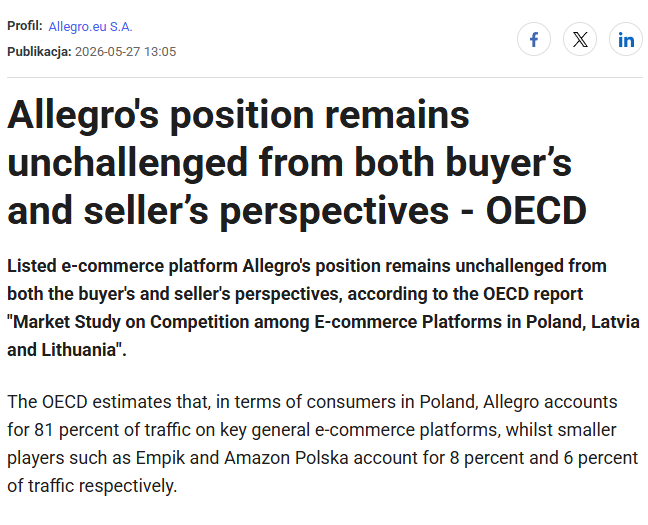Click the headline starting "Allegro's position remains"
The height and width of the screenshot is (525, 648).
point(297,162)
